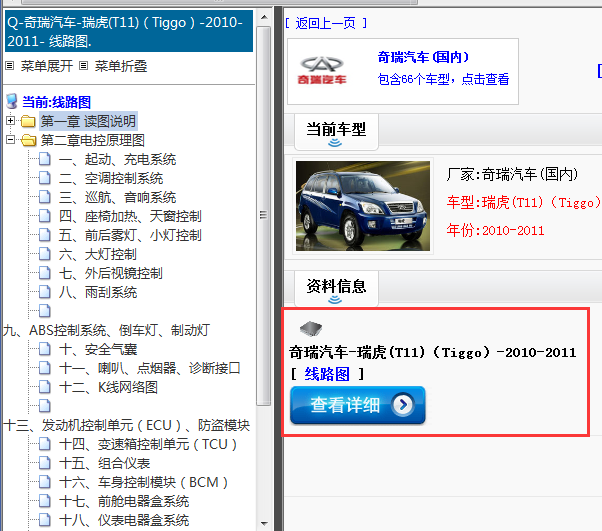Click tree panel scrollbar up arrow

pyautogui.click(x=264, y=17)
